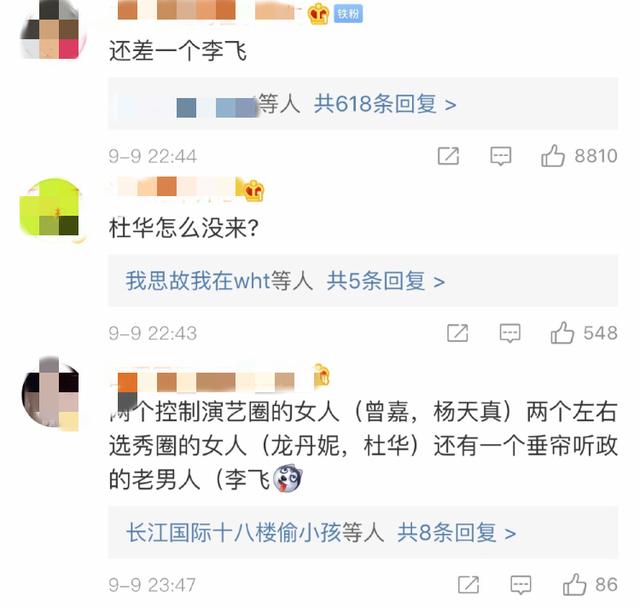Open reply box for 杜华怎么没来 comment
The image size is (640, 608).
coord(510,333)
